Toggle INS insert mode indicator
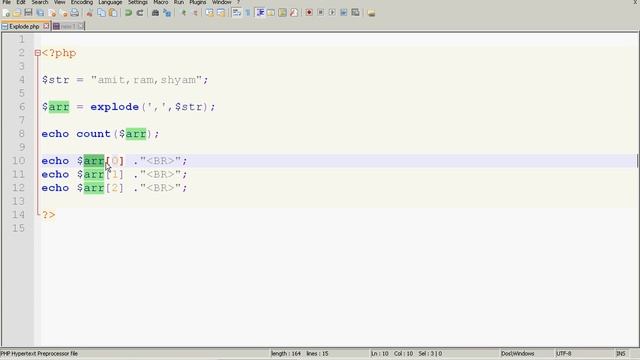The height and width of the screenshot is (360, 640). [x=620, y=353]
